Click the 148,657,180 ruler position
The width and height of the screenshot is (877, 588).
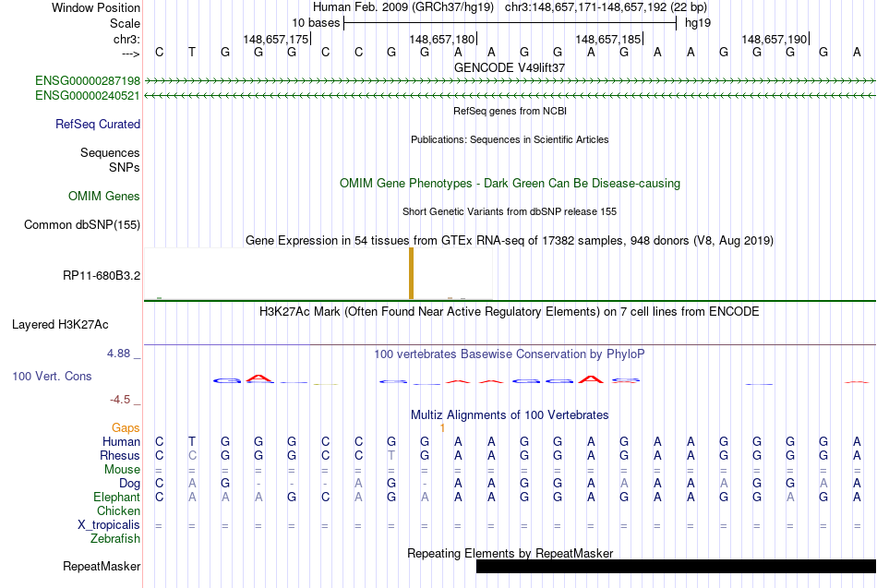click(x=442, y=40)
